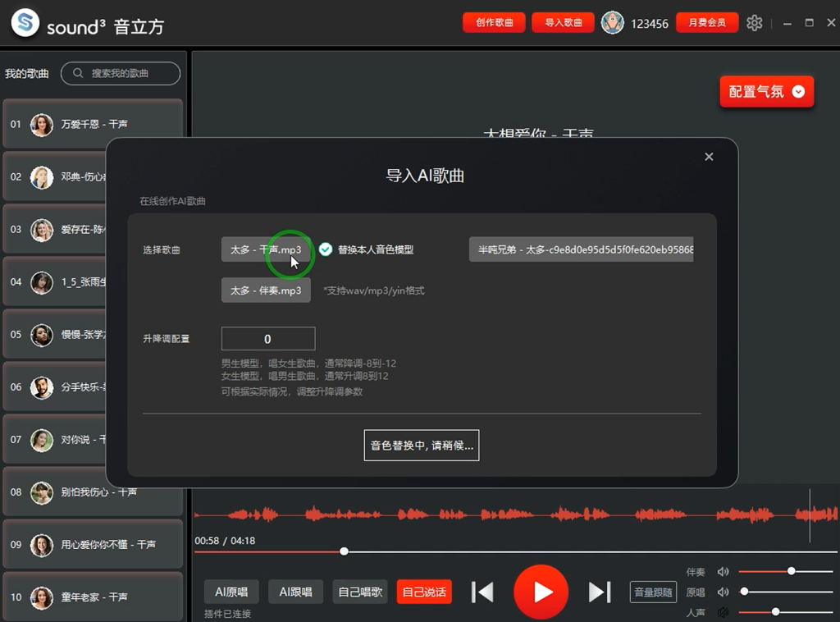
Task: Select the 创作歌曲 menu item
Action: (493, 23)
